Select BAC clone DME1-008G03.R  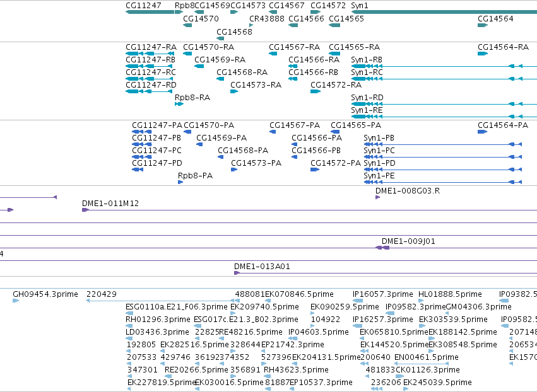tap(408, 191)
